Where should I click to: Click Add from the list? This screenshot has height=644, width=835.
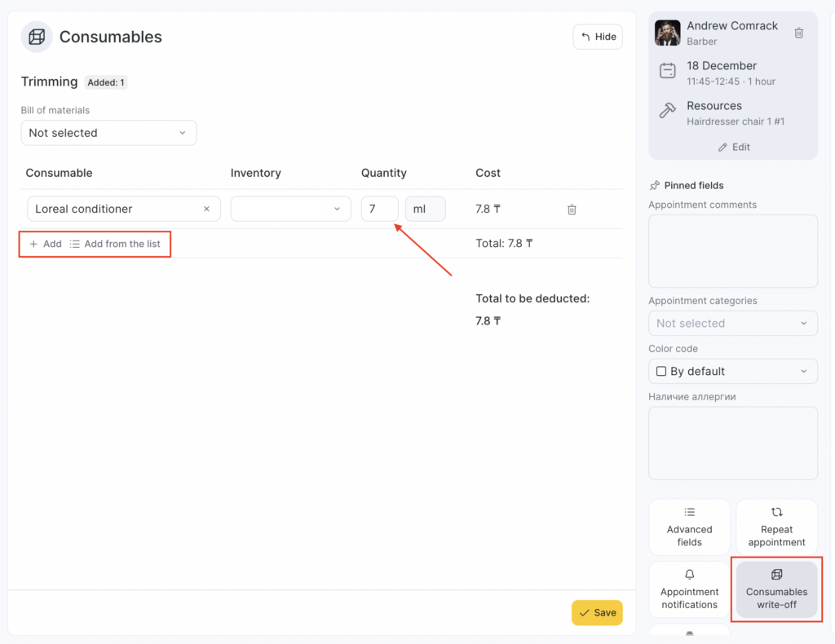pyautogui.click(x=115, y=244)
